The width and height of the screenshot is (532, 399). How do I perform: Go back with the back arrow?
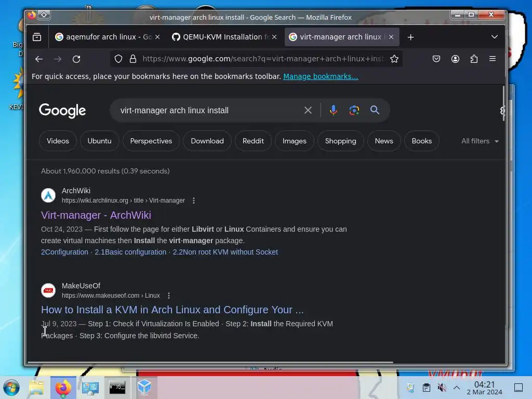(x=38, y=59)
